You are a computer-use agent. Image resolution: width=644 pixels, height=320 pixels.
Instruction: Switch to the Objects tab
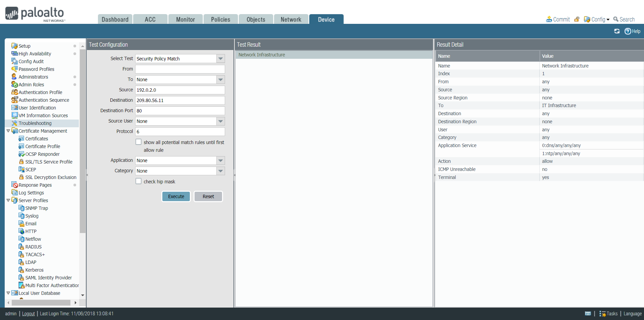(x=256, y=19)
